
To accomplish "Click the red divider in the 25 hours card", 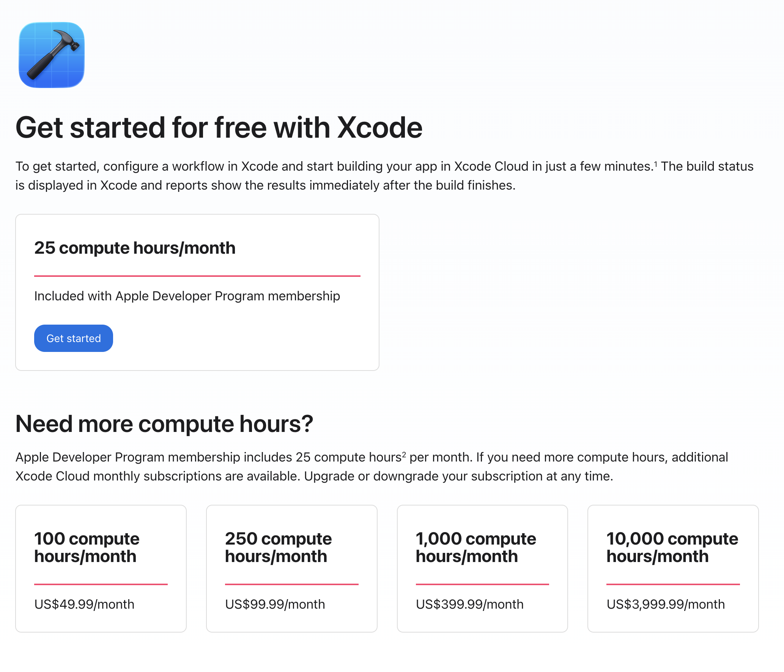I will pyautogui.click(x=197, y=276).
